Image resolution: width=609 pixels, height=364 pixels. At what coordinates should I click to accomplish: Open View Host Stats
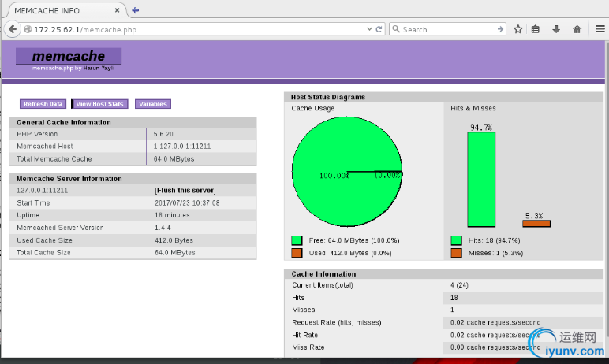tap(100, 104)
